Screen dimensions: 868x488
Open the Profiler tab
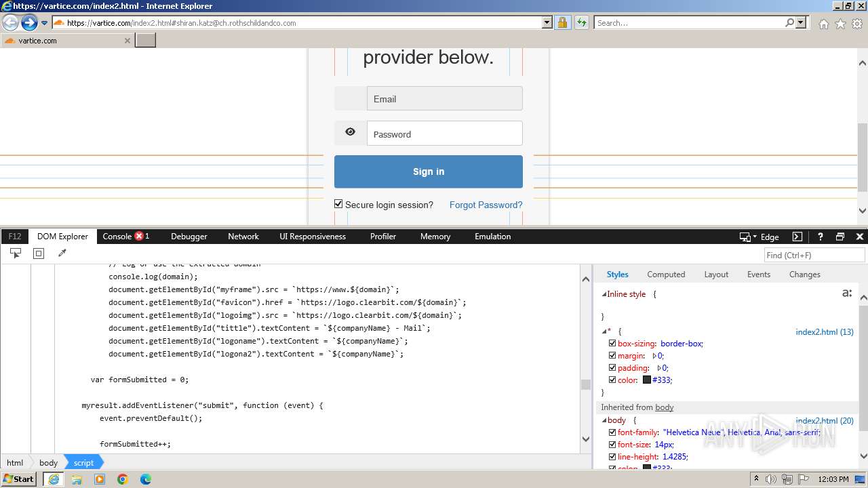383,237
